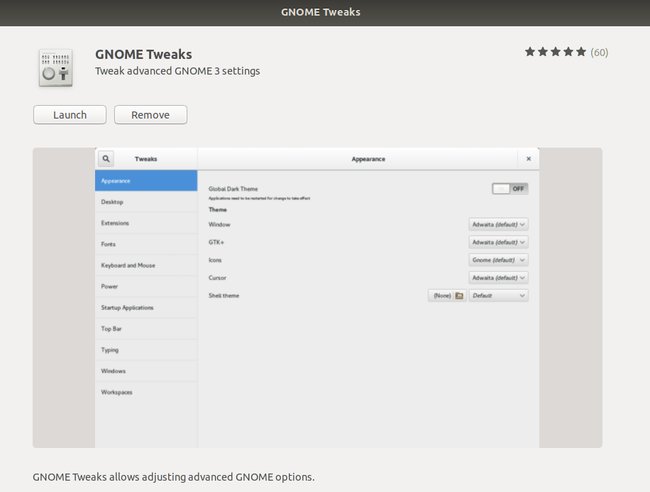Click the 'Appearance' header title in the preview

pos(369,159)
